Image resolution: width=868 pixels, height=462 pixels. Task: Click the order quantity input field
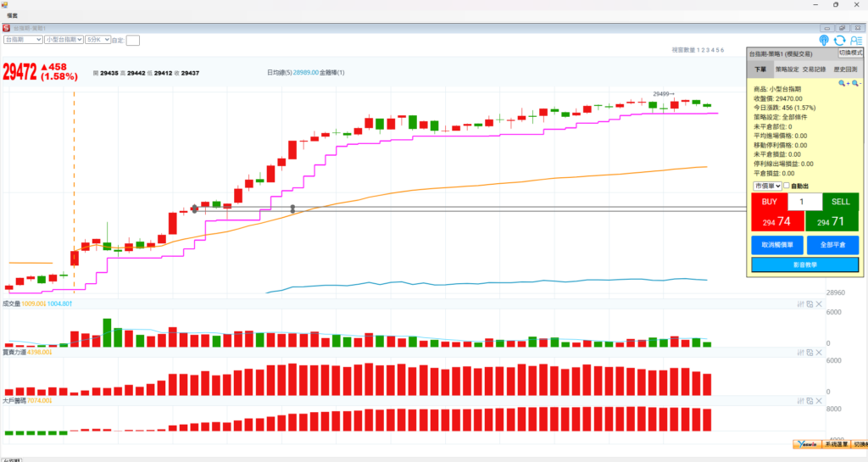804,202
